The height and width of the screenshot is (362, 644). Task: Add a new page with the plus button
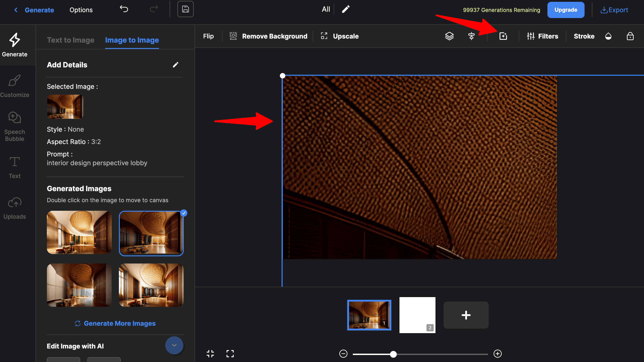466,315
